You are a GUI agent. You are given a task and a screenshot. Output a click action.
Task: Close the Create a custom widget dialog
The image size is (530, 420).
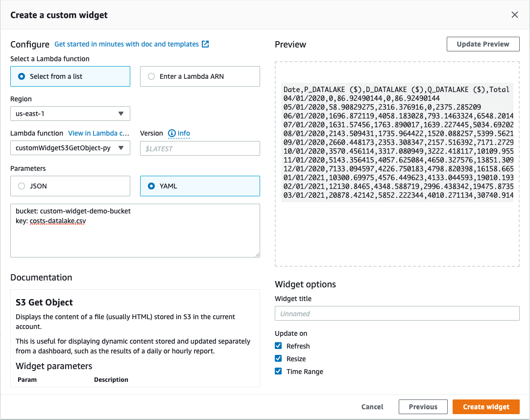[x=515, y=15]
